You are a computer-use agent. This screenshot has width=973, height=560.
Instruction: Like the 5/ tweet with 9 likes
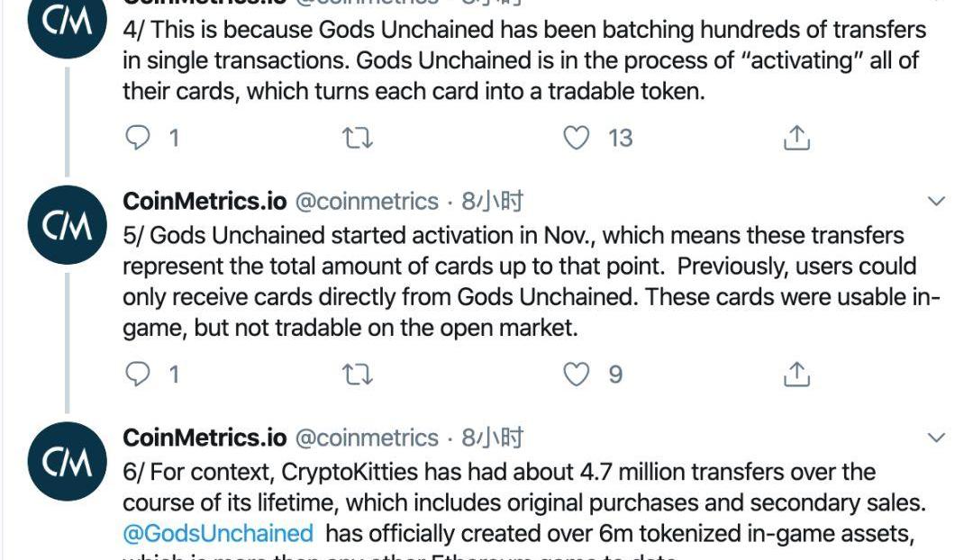pyautogui.click(x=577, y=375)
